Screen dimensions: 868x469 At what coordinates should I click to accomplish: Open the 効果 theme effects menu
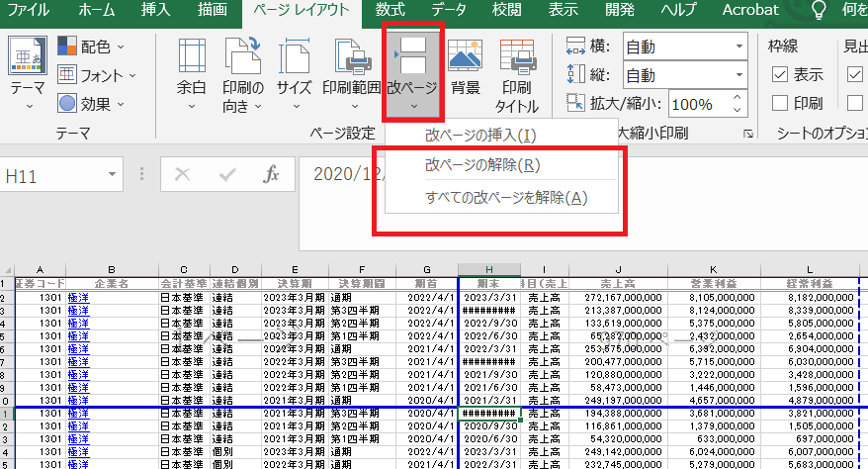[91, 104]
